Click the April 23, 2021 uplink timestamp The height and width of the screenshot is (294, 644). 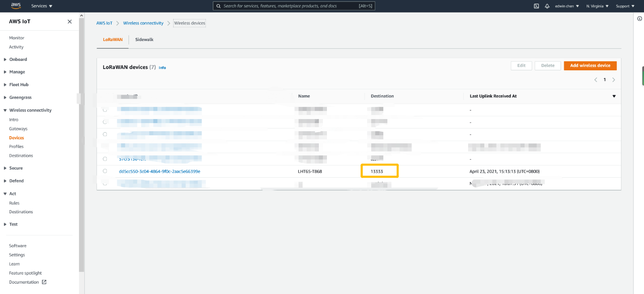[505, 171]
